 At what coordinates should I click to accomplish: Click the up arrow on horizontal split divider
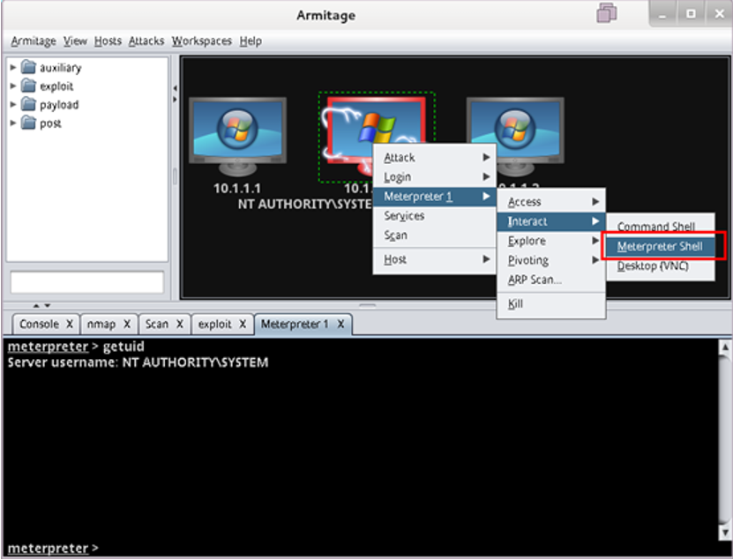[36, 306]
